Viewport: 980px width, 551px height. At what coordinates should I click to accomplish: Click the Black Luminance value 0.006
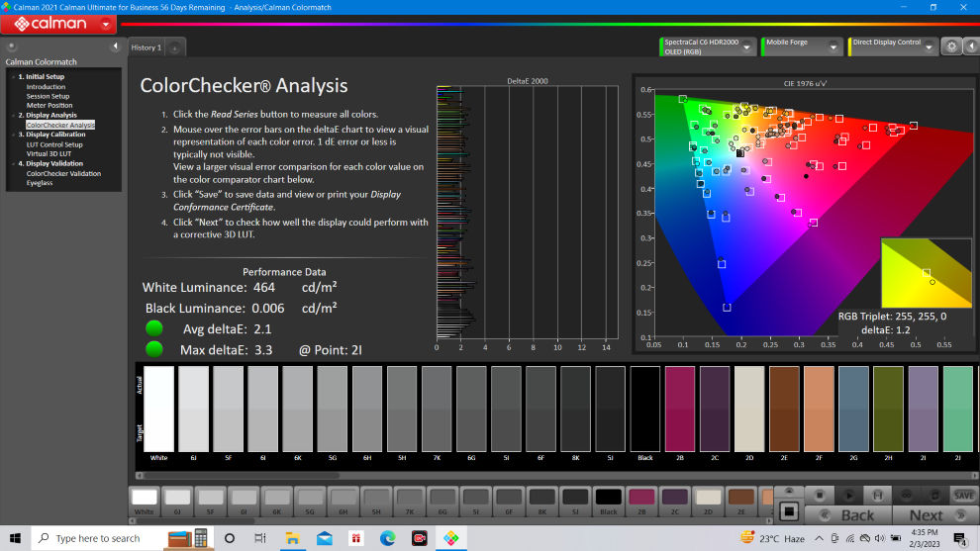267,308
